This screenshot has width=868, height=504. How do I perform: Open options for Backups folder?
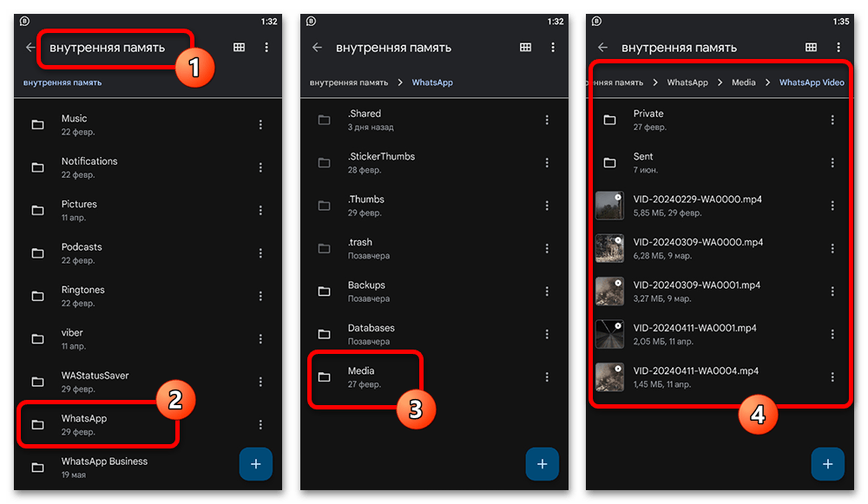[x=547, y=291]
